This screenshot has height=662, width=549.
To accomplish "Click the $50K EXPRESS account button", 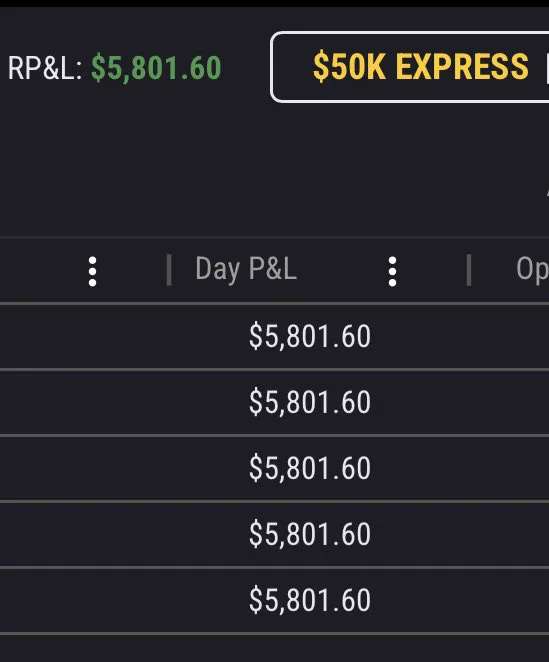I will pos(410,67).
